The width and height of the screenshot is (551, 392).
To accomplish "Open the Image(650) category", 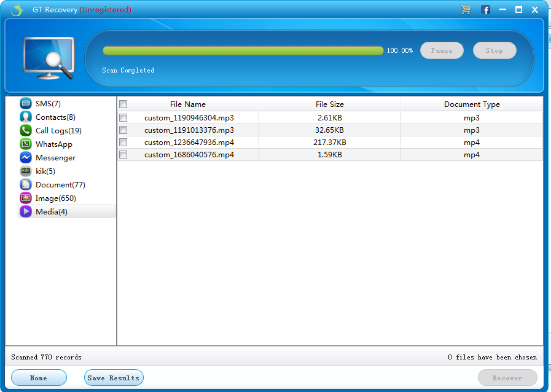I will pos(56,198).
